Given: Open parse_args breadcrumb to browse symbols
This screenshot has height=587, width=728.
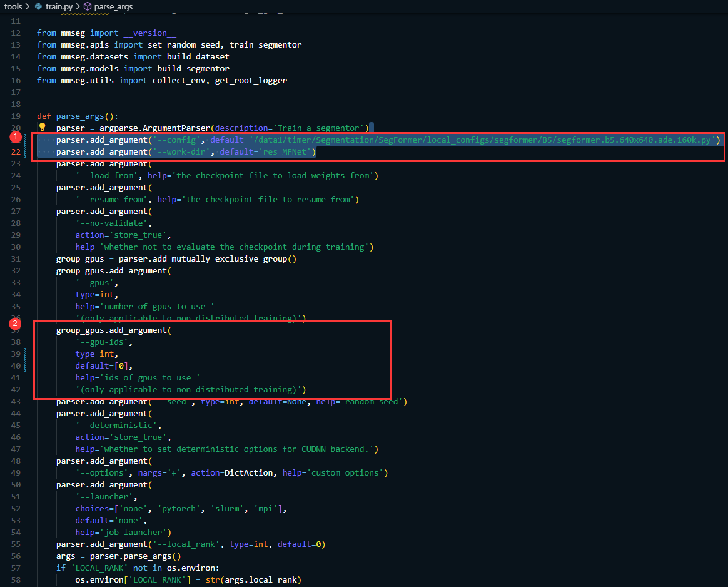Looking at the screenshot, I should click(113, 6).
